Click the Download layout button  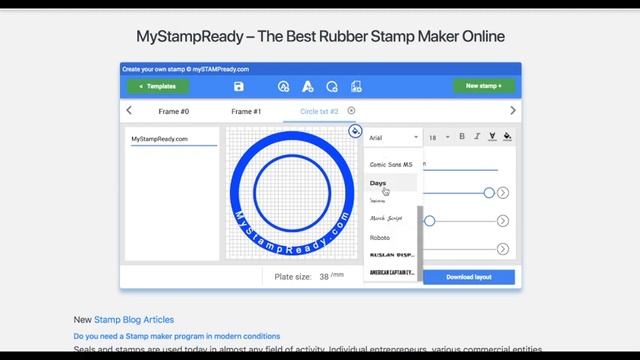(469, 277)
